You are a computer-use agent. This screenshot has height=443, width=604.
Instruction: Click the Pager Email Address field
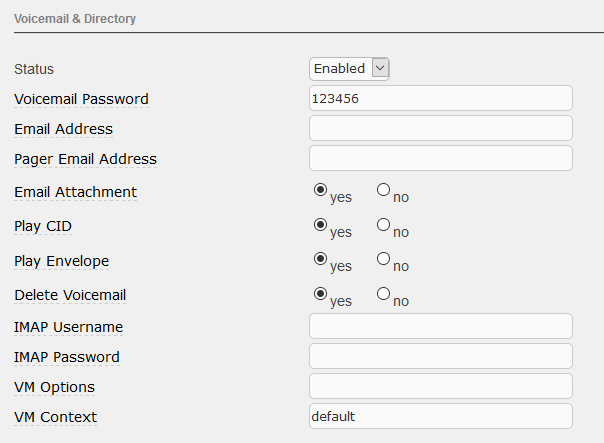coord(441,158)
